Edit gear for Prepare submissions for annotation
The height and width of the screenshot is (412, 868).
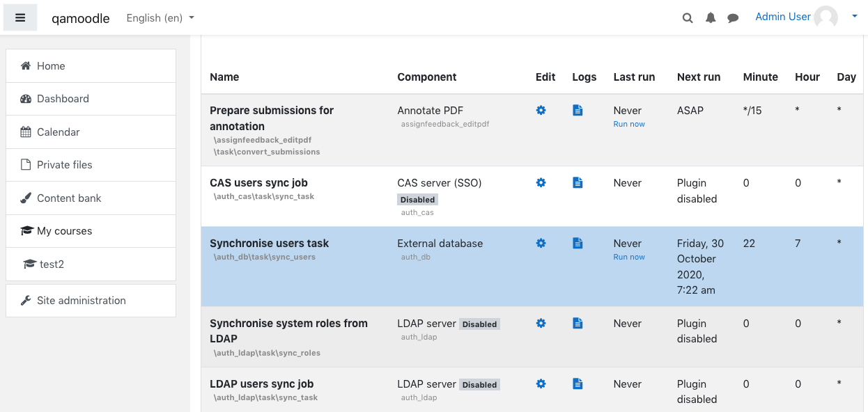click(x=541, y=110)
